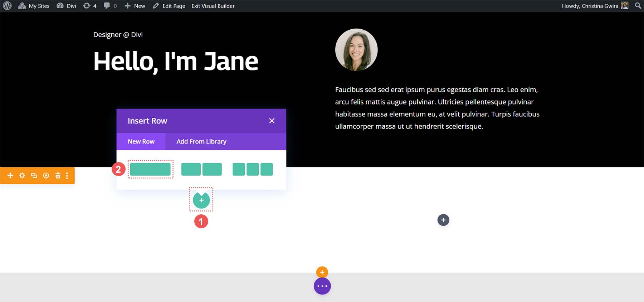Duplicate the section using the orange toolbar

[x=34, y=176]
